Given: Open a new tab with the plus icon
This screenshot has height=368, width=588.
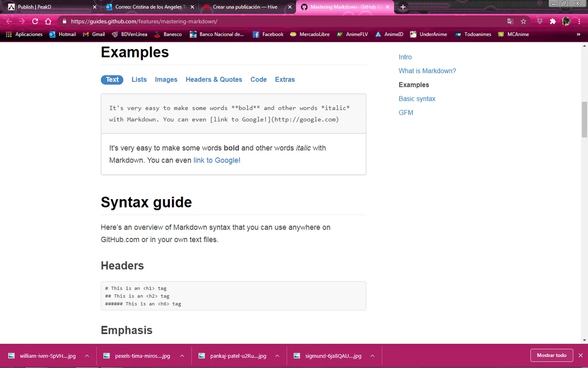Looking at the screenshot, I should tap(403, 7).
